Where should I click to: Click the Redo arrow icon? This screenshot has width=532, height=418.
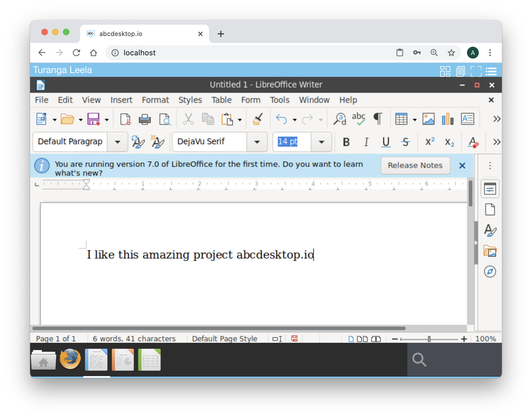[x=307, y=119]
